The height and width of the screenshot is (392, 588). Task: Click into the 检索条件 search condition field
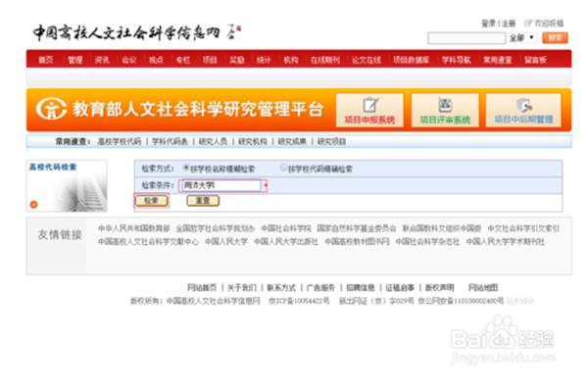point(220,185)
